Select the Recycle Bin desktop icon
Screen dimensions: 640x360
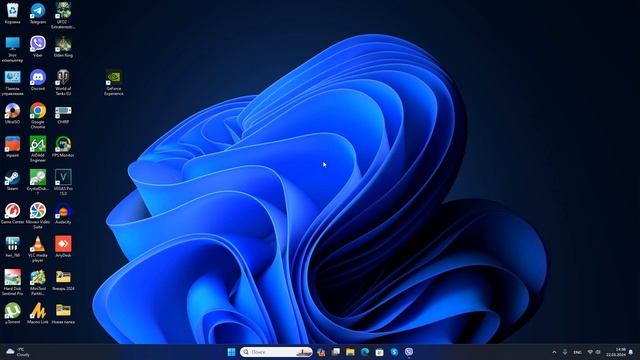pos(12,13)
